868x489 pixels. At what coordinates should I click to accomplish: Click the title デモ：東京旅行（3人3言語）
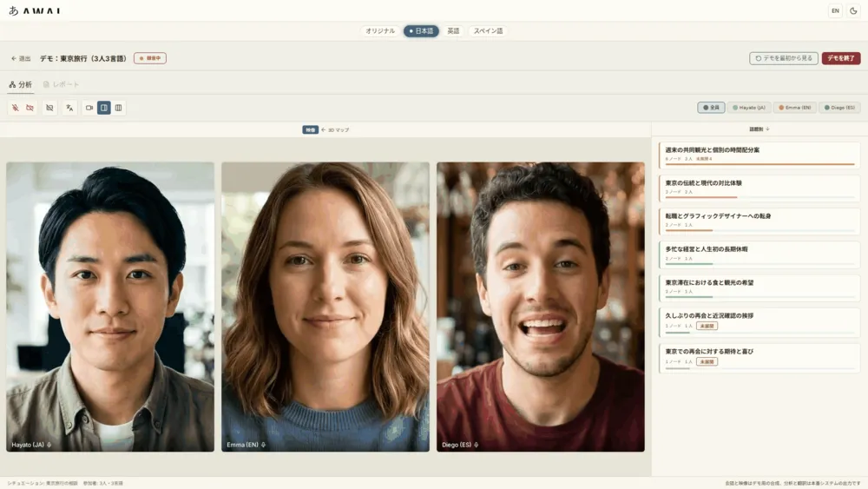click(83, 58)
